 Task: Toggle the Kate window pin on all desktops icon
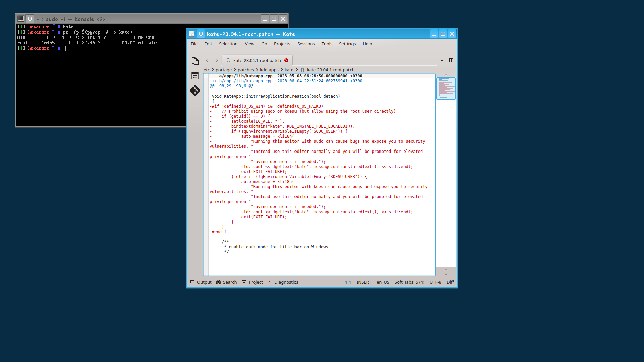201,34
